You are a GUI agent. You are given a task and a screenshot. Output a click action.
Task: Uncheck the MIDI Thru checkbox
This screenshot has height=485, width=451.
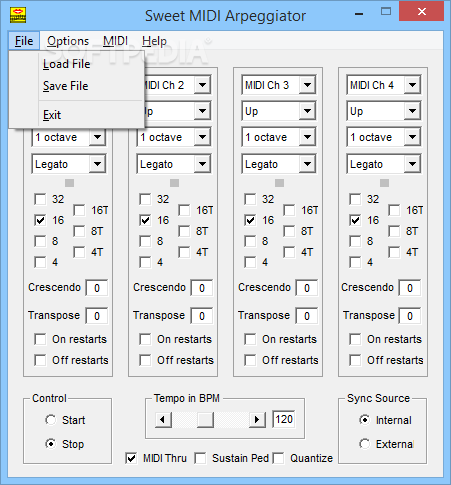(131, 458)
